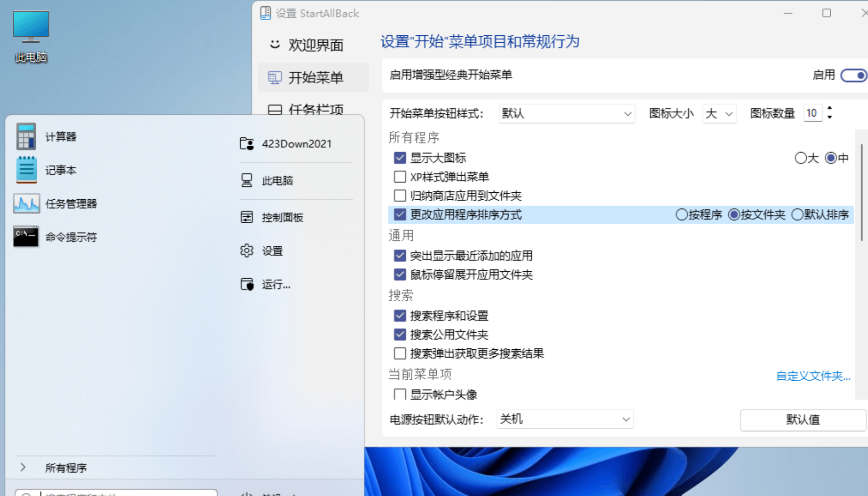Check 归纳商店应用到文件夹 option
The image size is (868, 496).
click(x=400, y=195)
